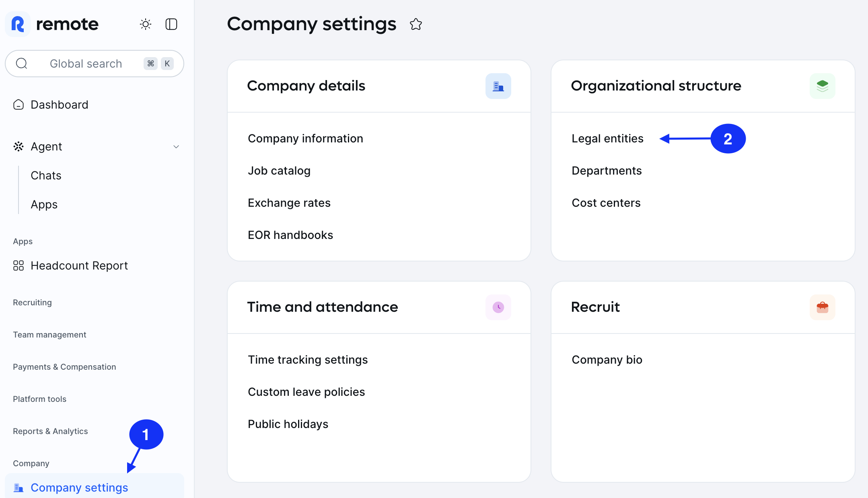
Task: Collapse the sidebar panel icon
Action: pos(171,24)
